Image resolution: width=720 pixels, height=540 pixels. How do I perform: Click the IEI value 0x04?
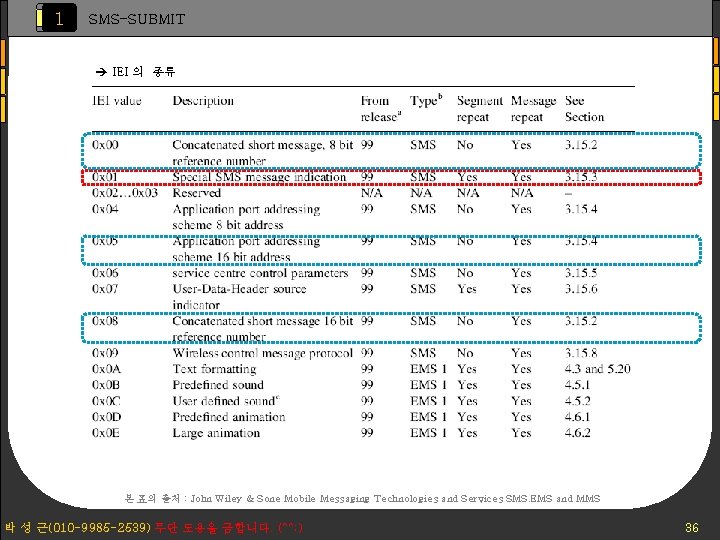pos(105,209)
